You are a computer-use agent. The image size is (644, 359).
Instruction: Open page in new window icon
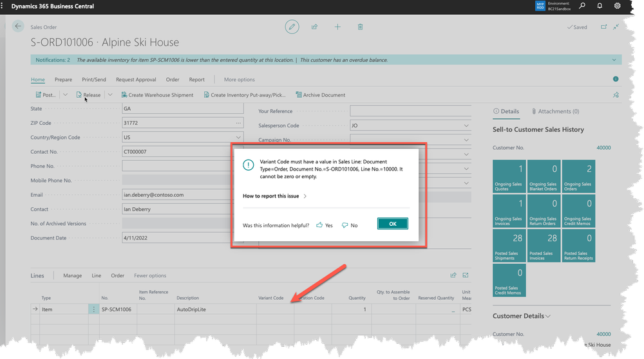tap(604, 27)
